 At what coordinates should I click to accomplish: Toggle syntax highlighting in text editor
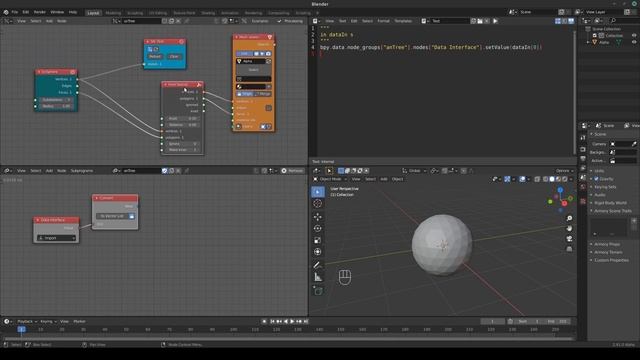(x=571, y=21)
